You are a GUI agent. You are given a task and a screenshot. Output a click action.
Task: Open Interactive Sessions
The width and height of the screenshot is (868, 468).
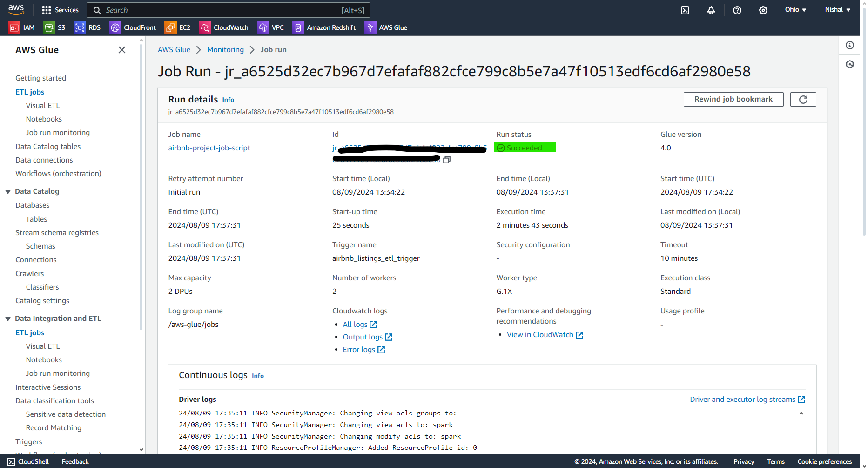pos(48,387)
